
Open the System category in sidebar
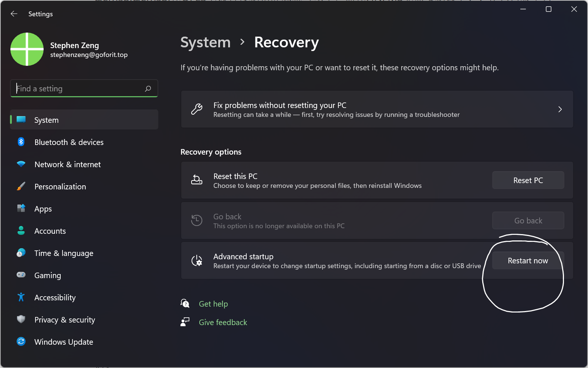tap(84, 119)
